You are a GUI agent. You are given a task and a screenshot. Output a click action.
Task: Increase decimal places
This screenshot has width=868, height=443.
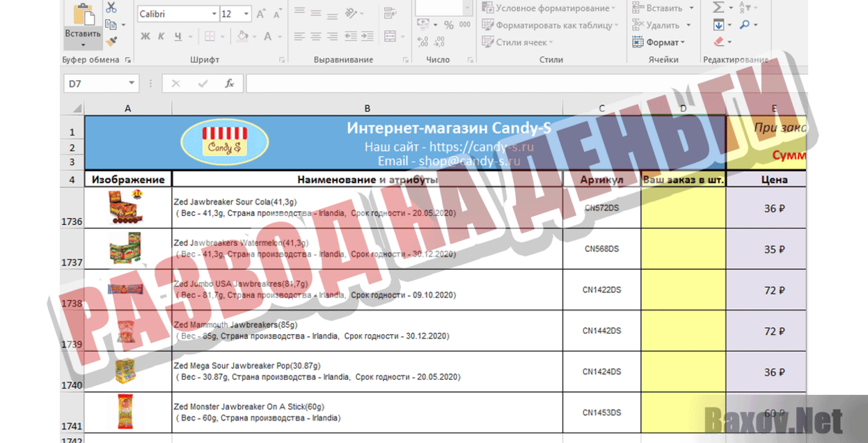tap(423, 42)
